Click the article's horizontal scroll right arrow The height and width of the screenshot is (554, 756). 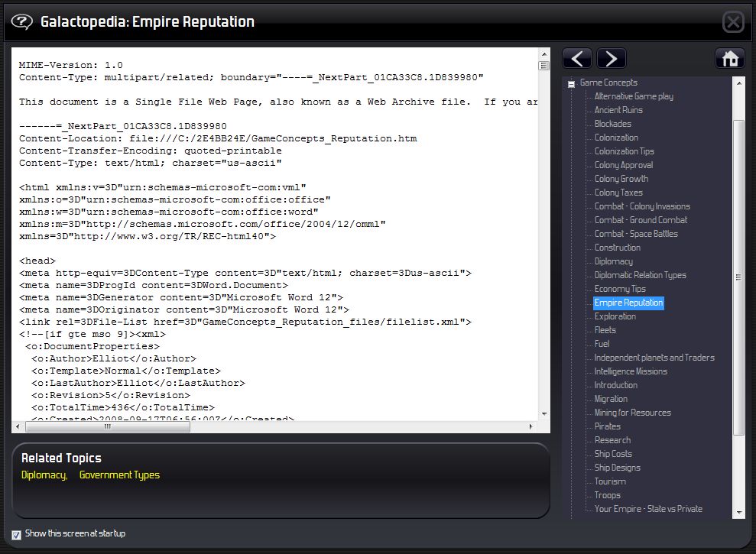click(530, 426)
